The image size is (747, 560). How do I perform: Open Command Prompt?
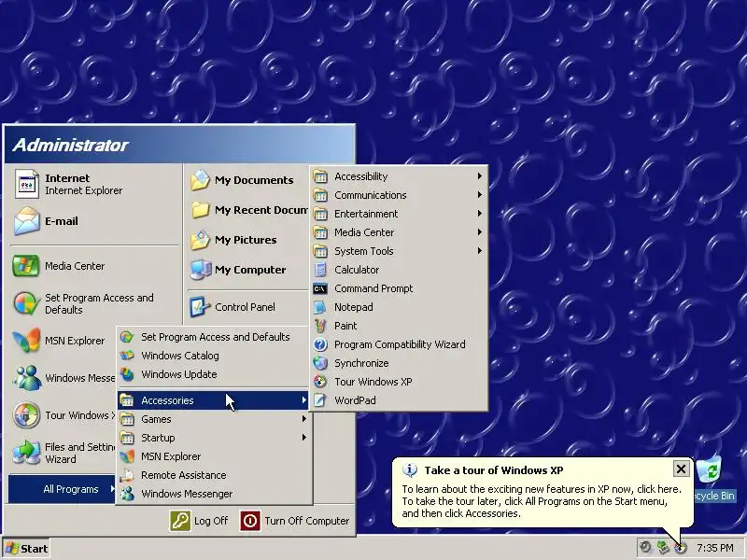399,288
